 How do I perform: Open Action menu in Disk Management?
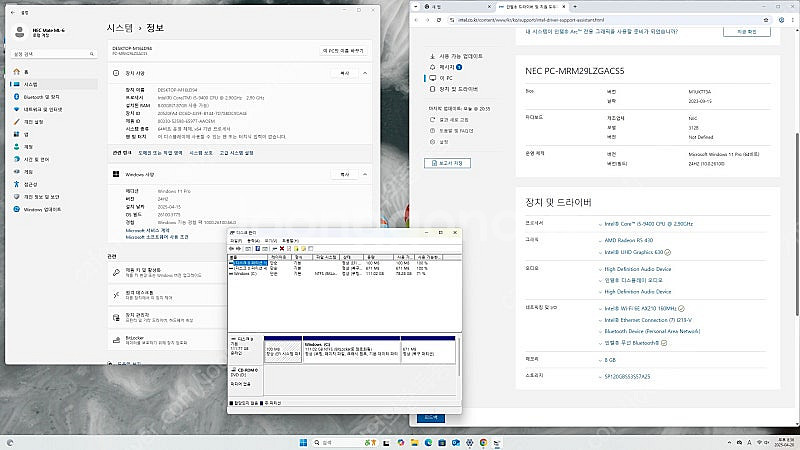pos(253,241)
